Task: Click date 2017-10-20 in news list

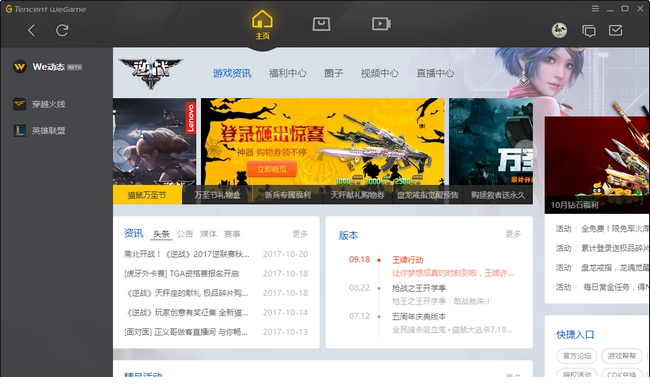Action: coord(285,254)
